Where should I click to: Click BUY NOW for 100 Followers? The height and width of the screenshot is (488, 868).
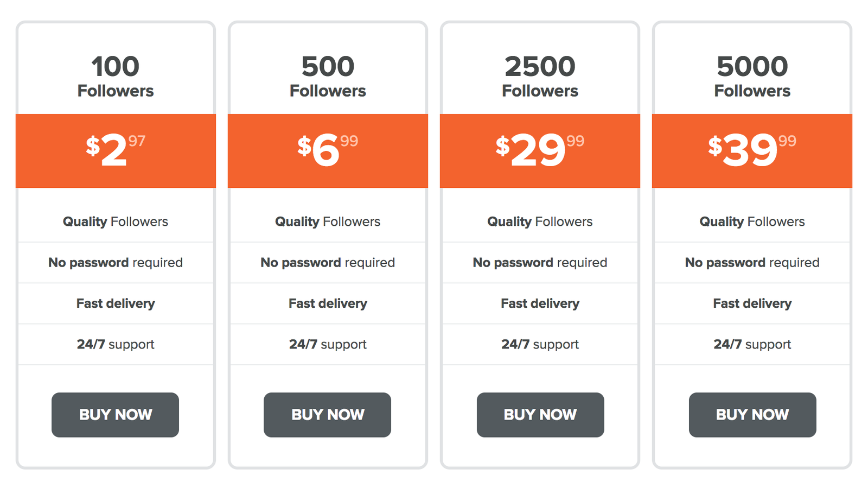tap(115, 415)
